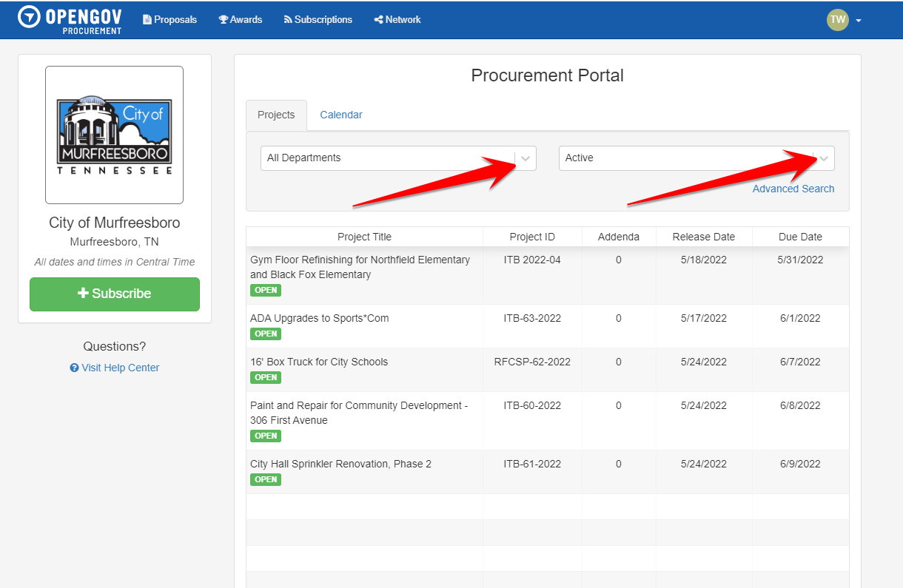Select the Projects tab

pyautogui.click(x=276, y=115)
